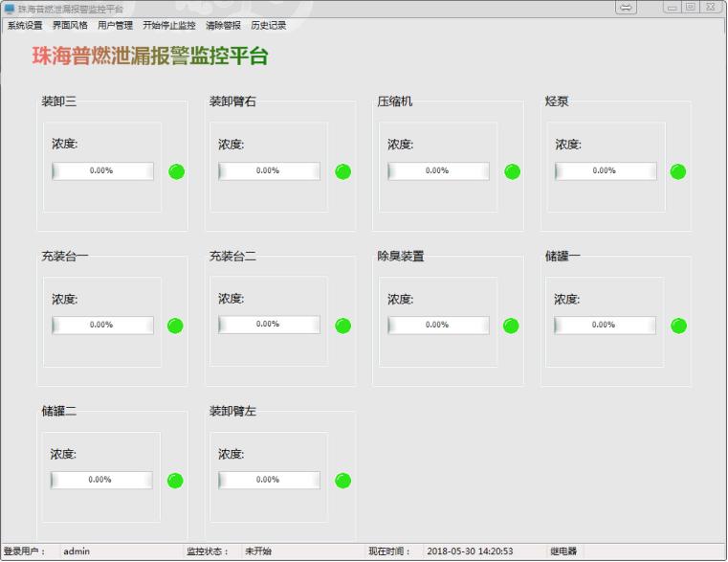Click the 烃泵 group title
728x562 pixels.
(557, 101)
